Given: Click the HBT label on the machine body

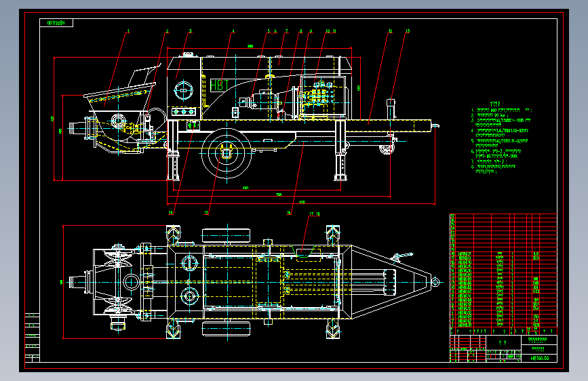Looking at the screenshot, I should click(x=220, y=85).
